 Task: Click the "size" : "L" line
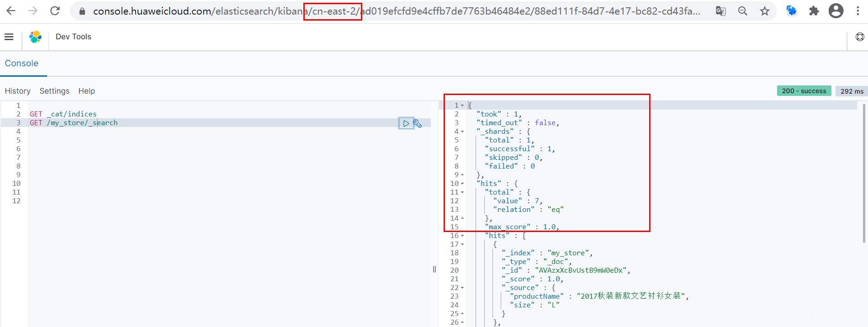pos(535,305)
